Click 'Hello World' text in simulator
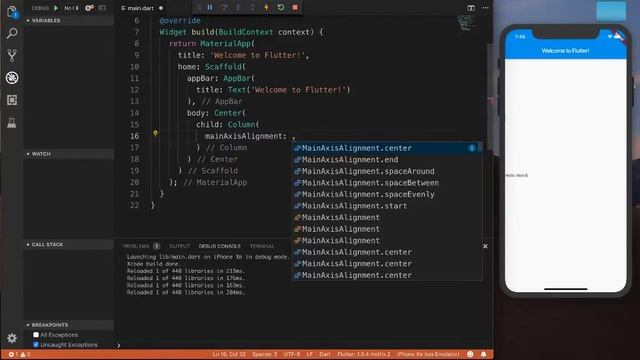The image size is (640, 360). (x=517, y=175)
